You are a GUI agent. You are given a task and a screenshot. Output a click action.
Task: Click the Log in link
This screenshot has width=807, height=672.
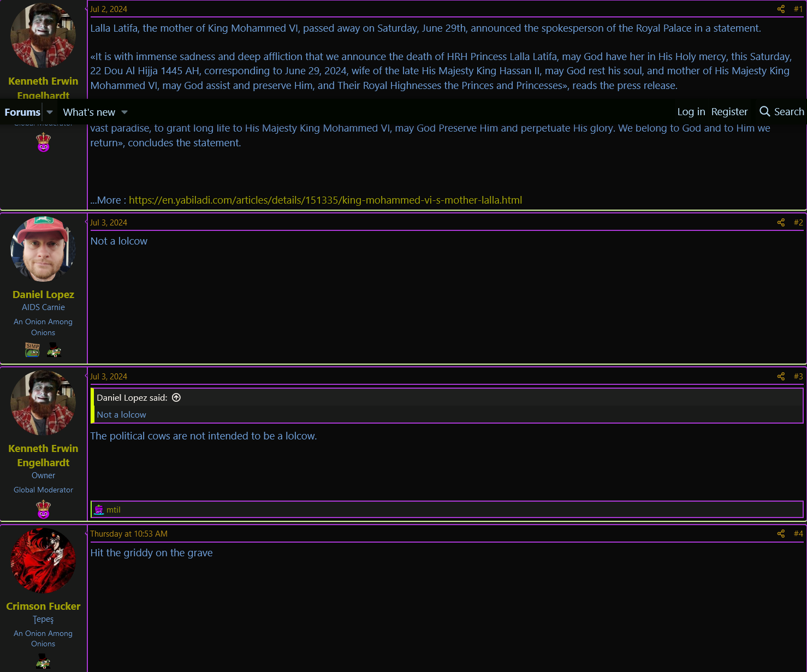point(691,111)
